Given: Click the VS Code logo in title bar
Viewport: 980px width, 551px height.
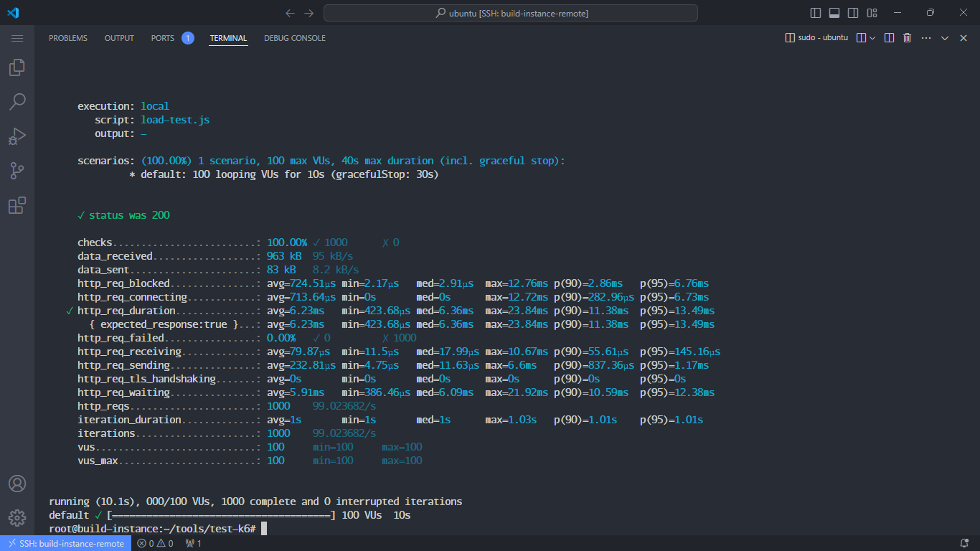Looking at the screenshot, I should click(13, 13).
